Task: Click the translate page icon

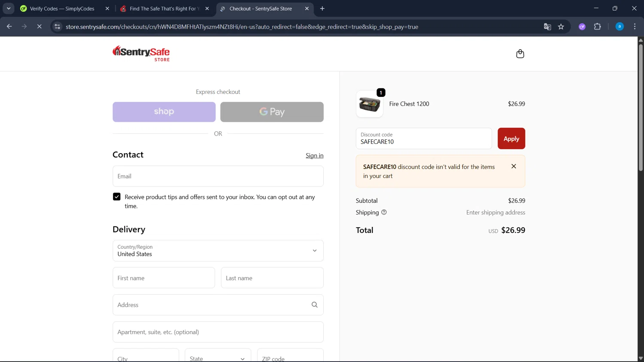Action: click(x=547, y=27)
